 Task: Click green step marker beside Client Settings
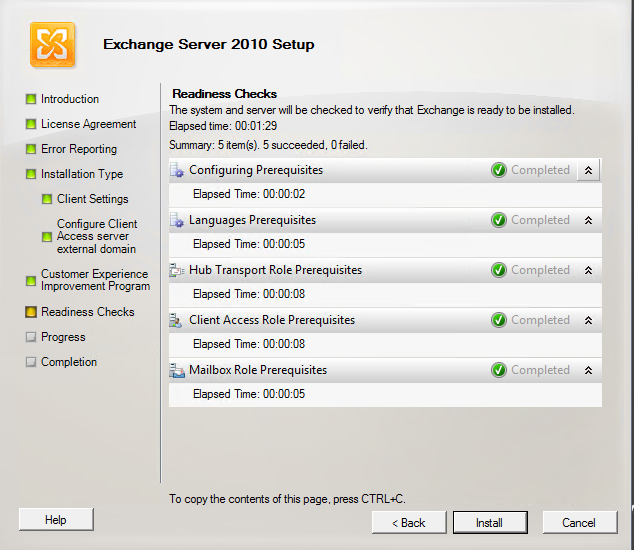[47, 199]
